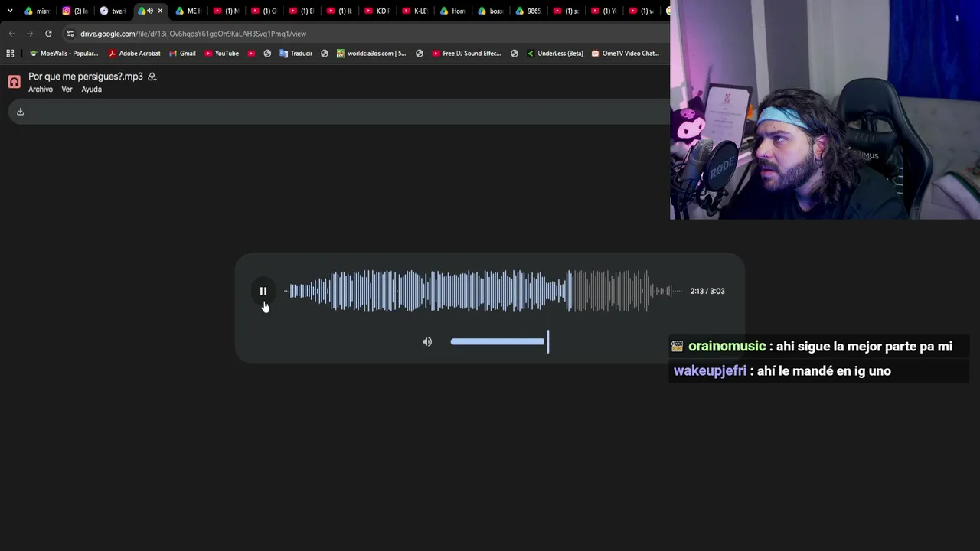Screen dimensions: 980x551
Task: Switch to the 'K-LE' YouTube tab
Action: 414,11
